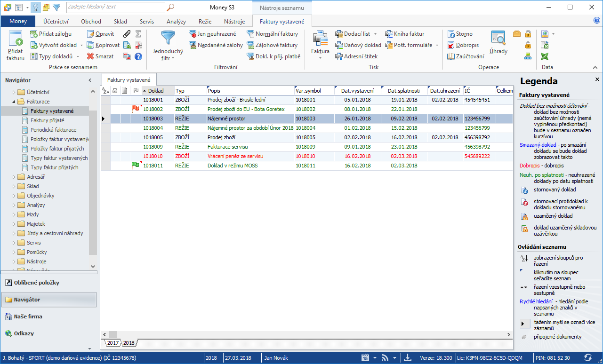This screenshot has height=364, width=603.
Task: Open Úhrady payments icon
Action: [498, 38]
